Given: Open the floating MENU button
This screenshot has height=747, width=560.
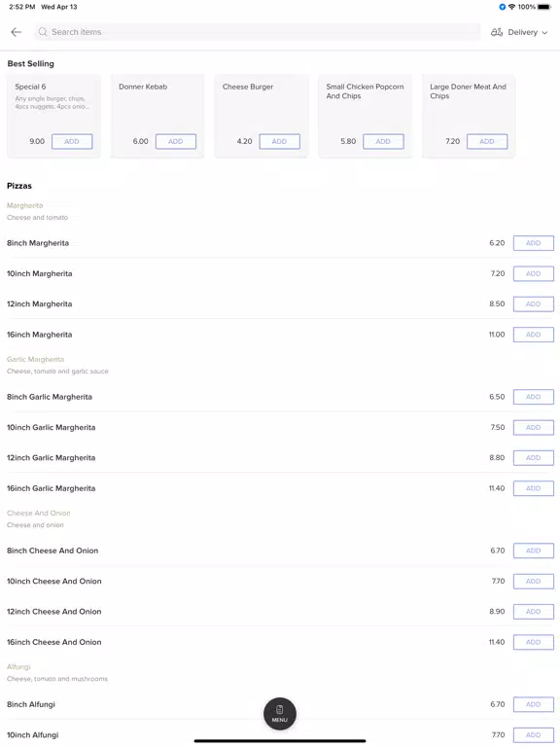Looking at the screenshot, I should point(280,713).
